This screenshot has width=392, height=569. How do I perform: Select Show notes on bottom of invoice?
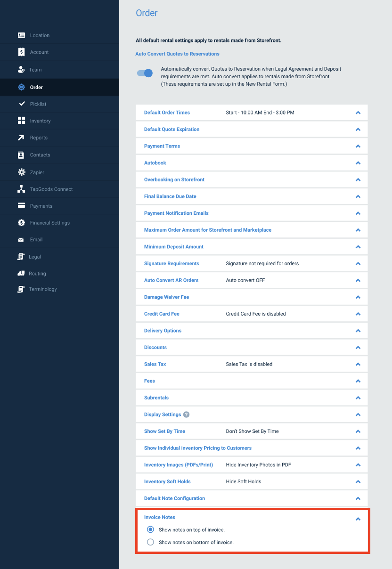click(x=150, y=542)
